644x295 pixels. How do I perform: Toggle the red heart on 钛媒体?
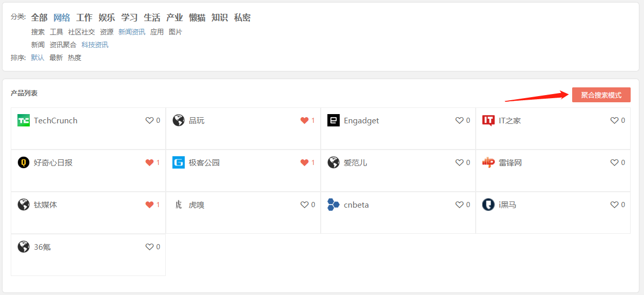click(x=149, y=205)
